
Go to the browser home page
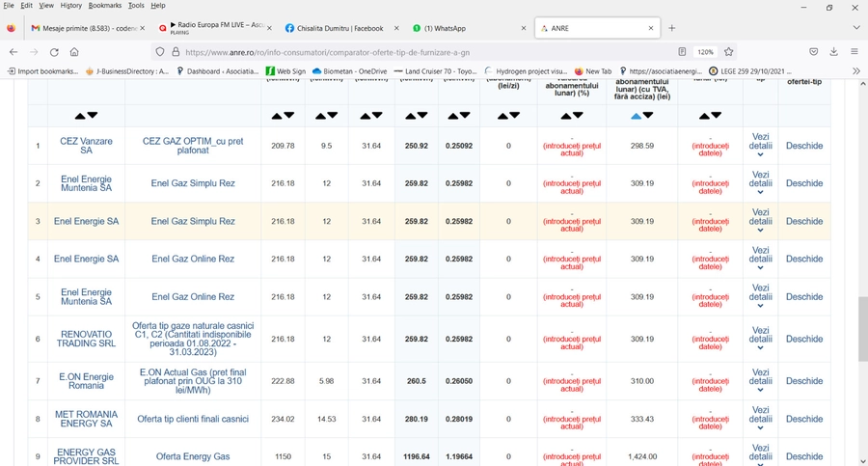click(74, 52)
